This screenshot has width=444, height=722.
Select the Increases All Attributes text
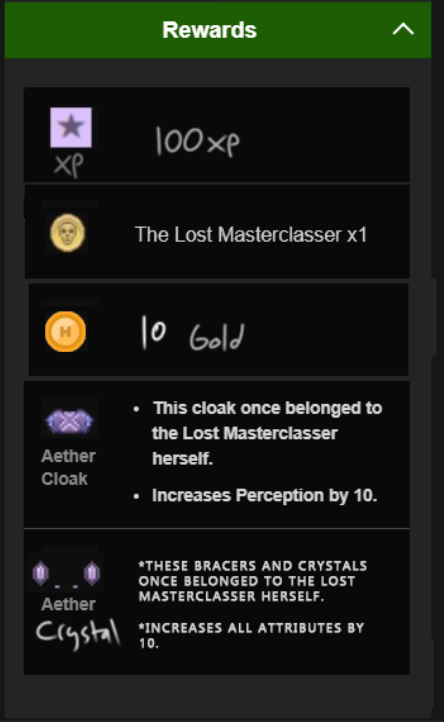pyautogui.click(x=251, y=635)
